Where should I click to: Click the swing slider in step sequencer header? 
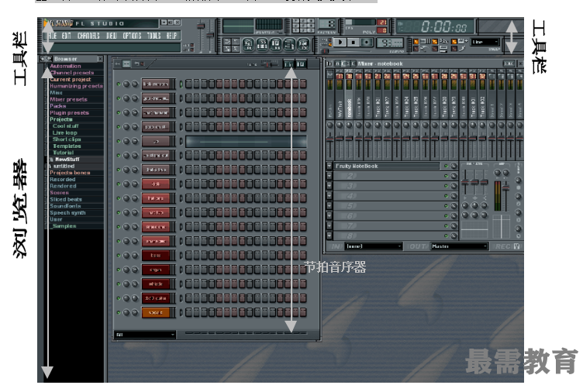(x=268, y=64)
